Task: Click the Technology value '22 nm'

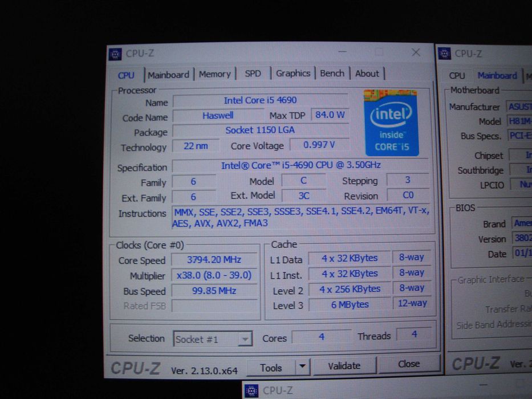Action: [x=196, y=146]
